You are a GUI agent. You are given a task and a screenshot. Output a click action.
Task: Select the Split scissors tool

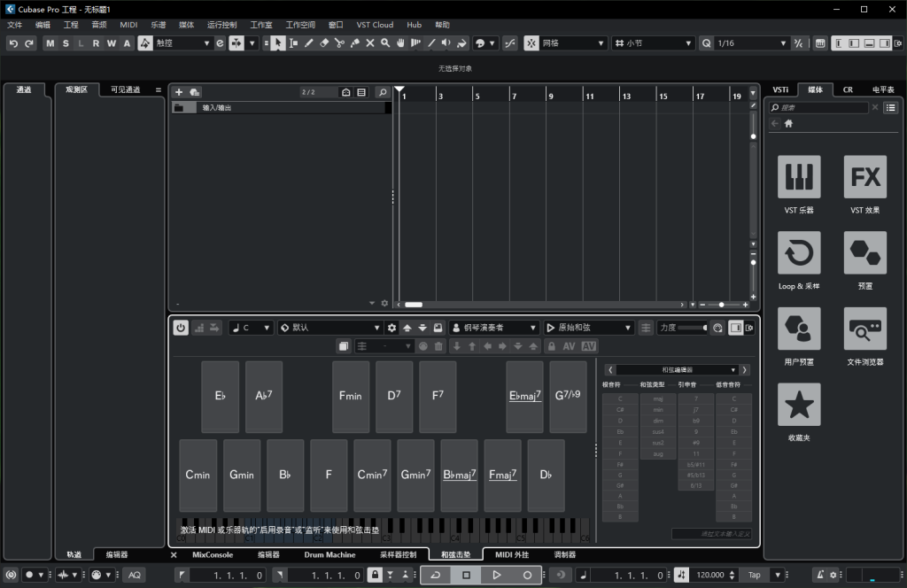(x=339, y=43)
